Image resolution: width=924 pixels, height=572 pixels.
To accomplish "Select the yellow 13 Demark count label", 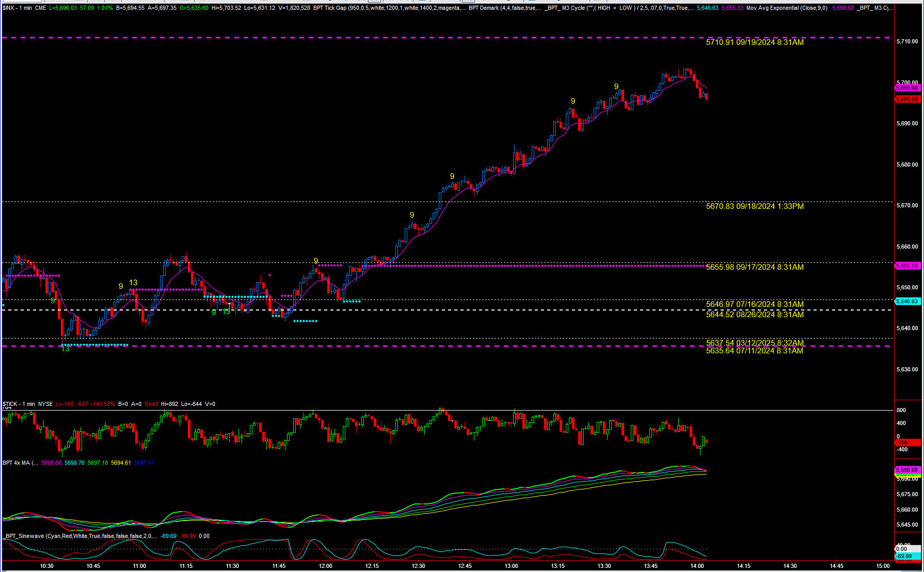I will 133,283.
